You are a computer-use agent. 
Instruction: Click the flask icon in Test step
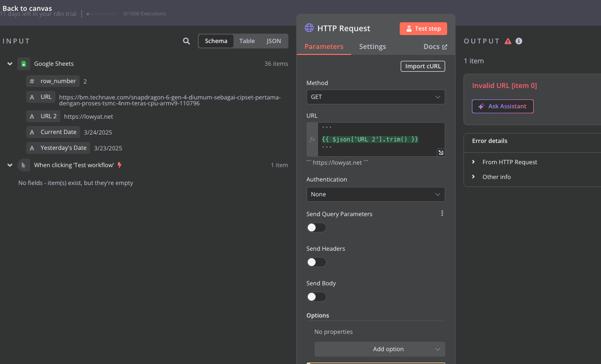point(409,29)
